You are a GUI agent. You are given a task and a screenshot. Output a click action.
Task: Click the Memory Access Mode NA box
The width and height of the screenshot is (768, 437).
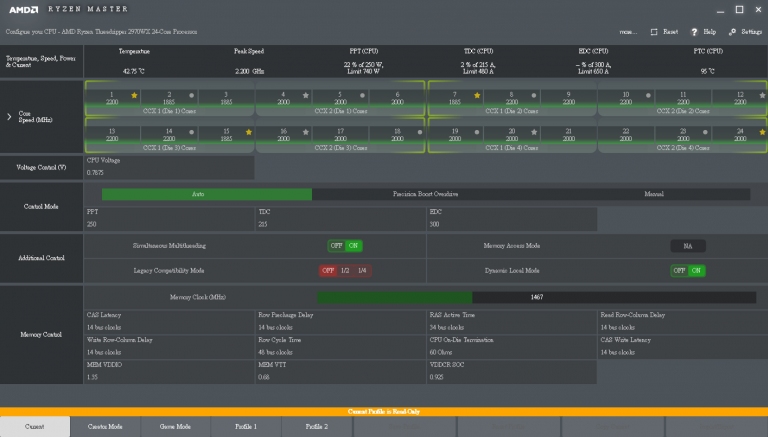tap(688, 246)
